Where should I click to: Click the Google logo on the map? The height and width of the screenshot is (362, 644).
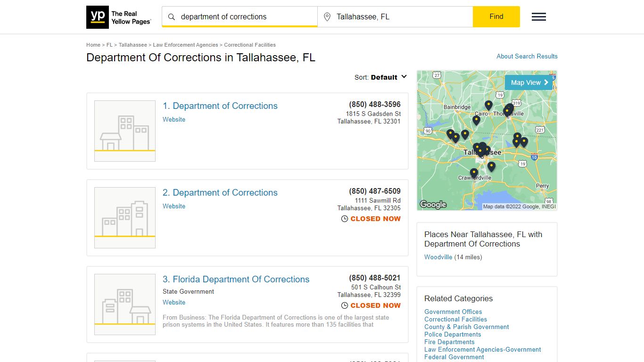coord(433,205)
